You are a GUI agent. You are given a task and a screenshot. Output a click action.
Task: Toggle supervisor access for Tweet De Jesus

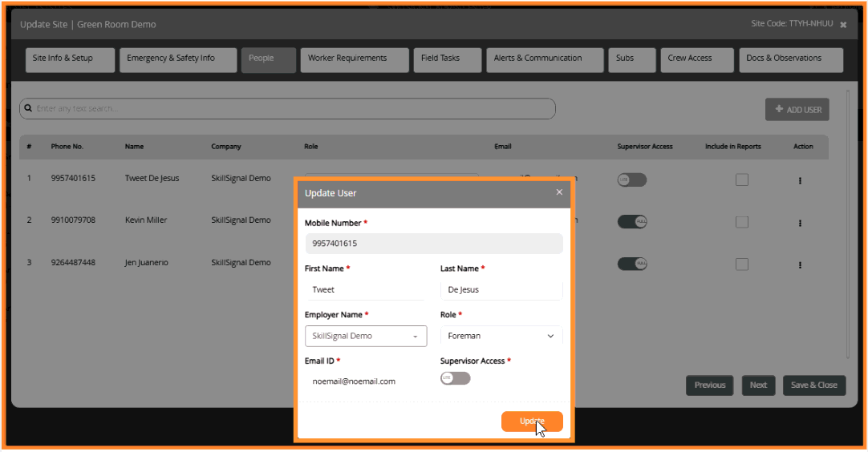click(x=632, y=180)
